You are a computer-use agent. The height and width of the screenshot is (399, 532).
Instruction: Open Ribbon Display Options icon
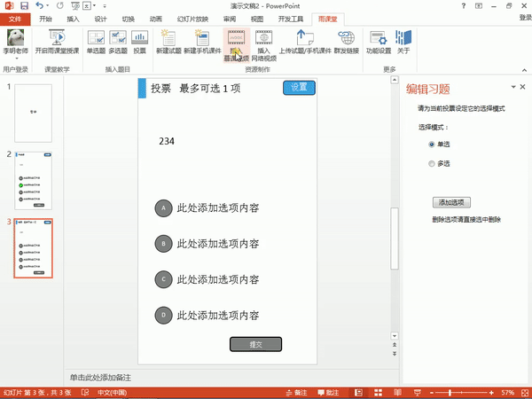tap(479, 6)
